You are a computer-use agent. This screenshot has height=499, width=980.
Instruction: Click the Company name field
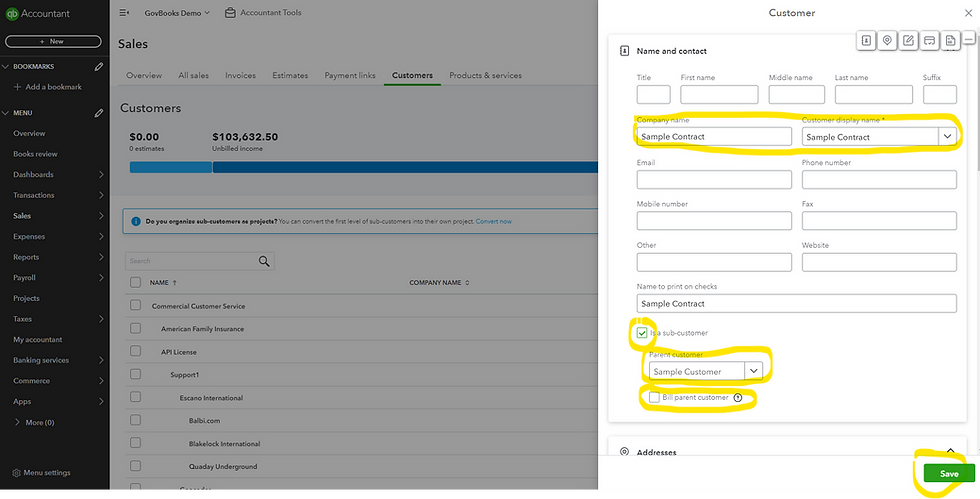714,136
